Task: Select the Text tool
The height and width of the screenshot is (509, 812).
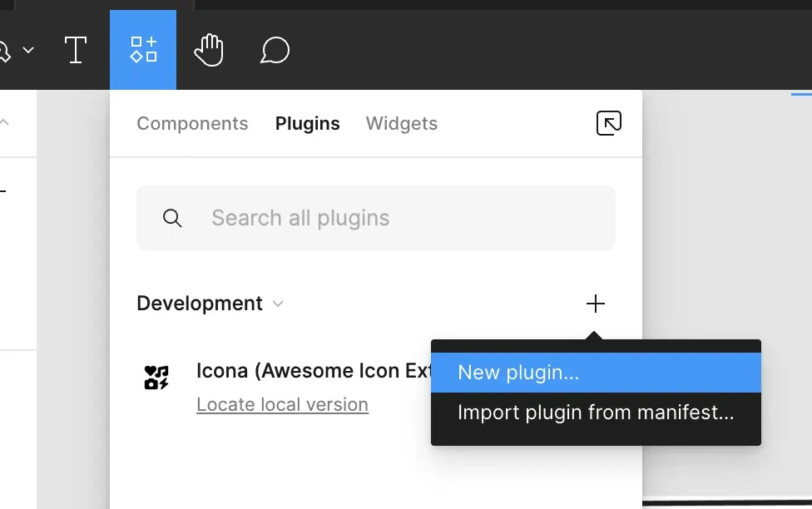Action: click(76, 50)
